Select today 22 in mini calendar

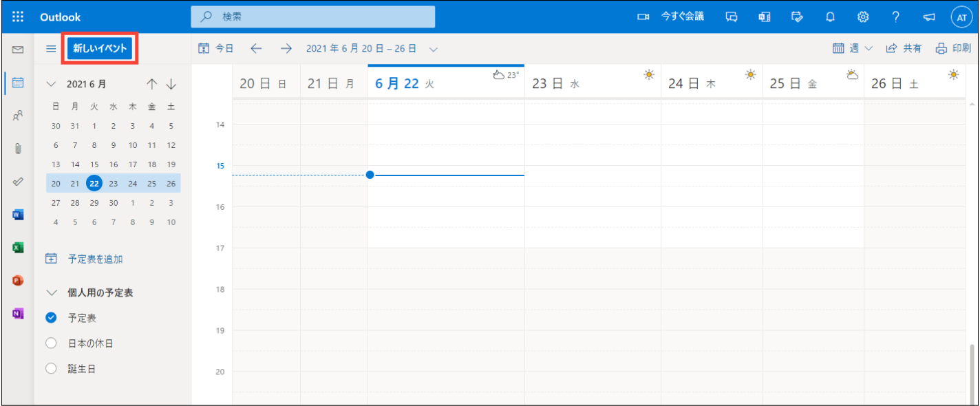[x=94, y=183]
